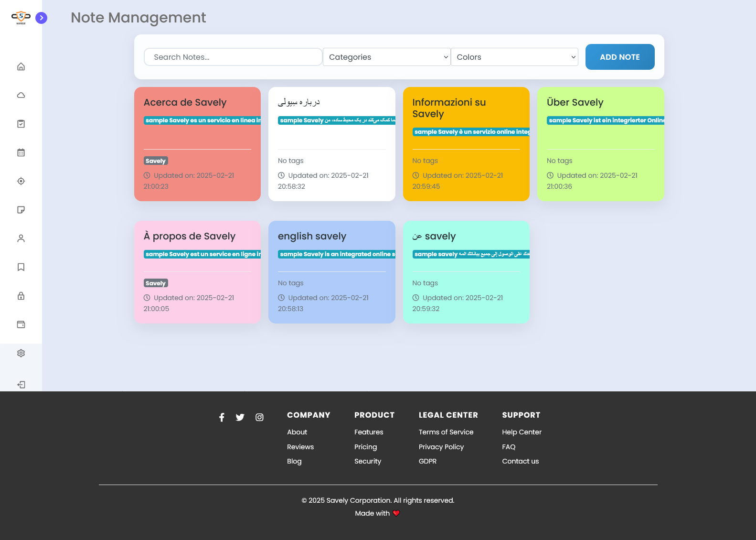Open the settings gear icon

click(x=21, y=353)
